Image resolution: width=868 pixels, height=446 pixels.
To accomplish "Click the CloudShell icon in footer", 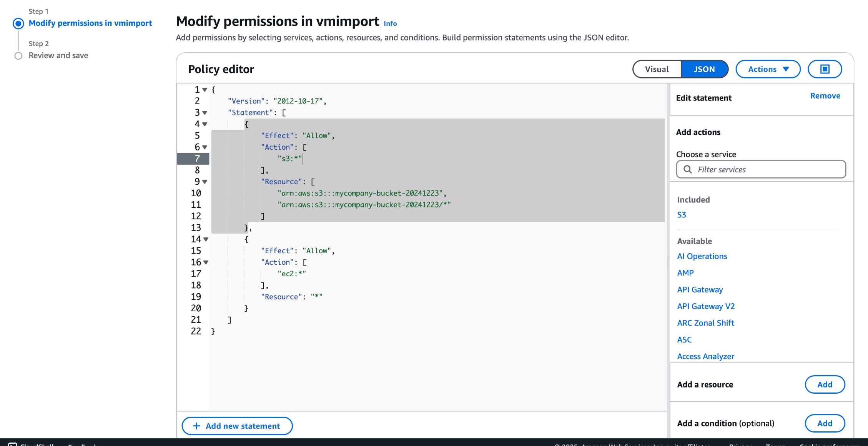I will (x=13, y=444).
